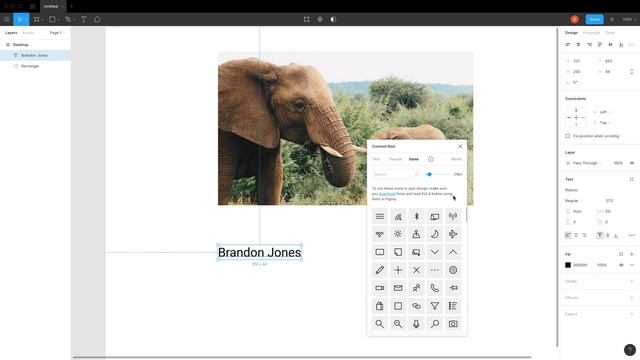Open the Figma main hamburger menu
Viewport: 640px width, 360px height.
[7, 19]
